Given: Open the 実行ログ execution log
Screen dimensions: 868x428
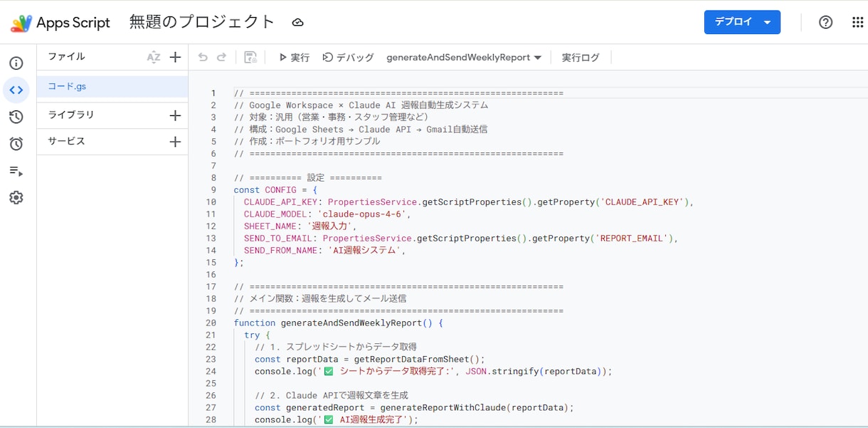Looking at the screenshot, I should click(581, 58).
